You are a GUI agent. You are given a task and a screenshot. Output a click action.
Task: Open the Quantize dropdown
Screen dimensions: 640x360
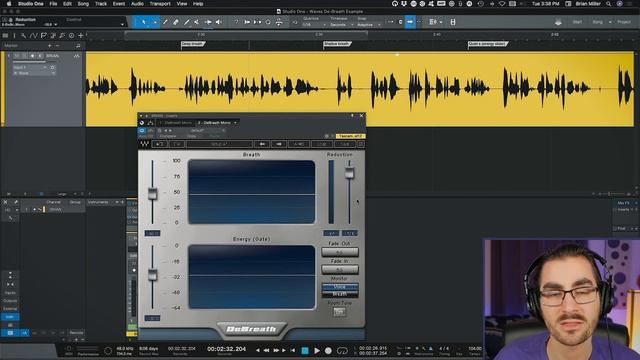pos(314,25)
